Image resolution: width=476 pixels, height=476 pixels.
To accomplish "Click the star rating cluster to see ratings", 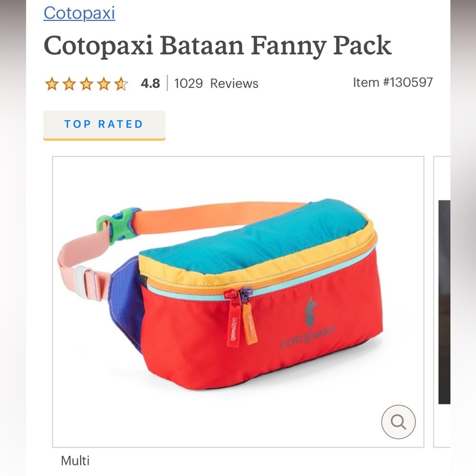I will point(87,83).
